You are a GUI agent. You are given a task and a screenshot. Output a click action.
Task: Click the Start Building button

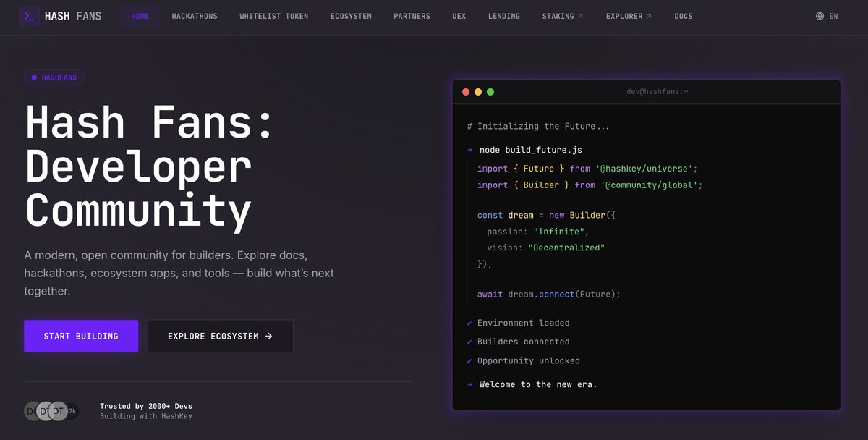[x=81, y=336]
